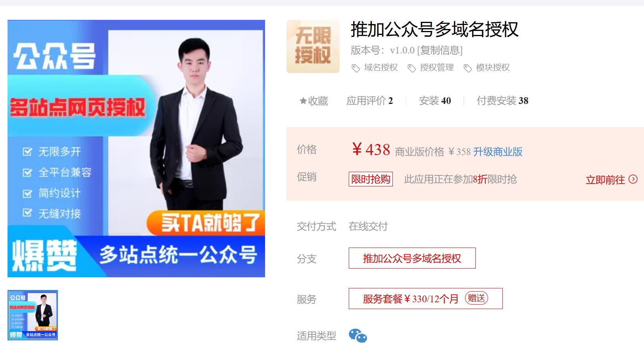Click the tag icon beside 域名授权
This screenshot has width=644, height=359.
pyautogui.click(x=356, y=68)
